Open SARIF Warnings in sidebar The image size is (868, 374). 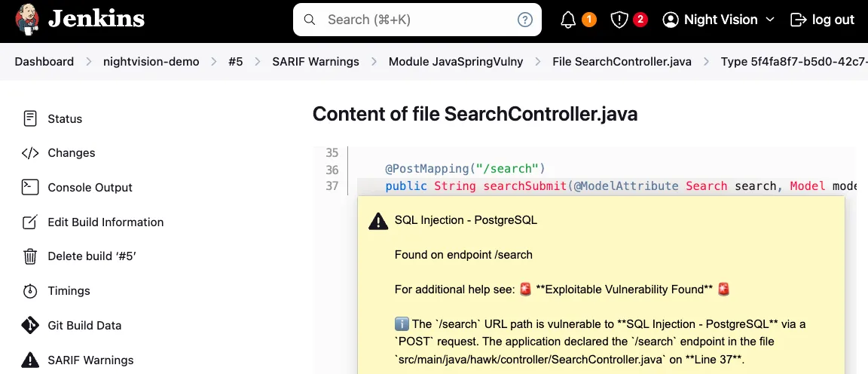[x=90, y=360]
